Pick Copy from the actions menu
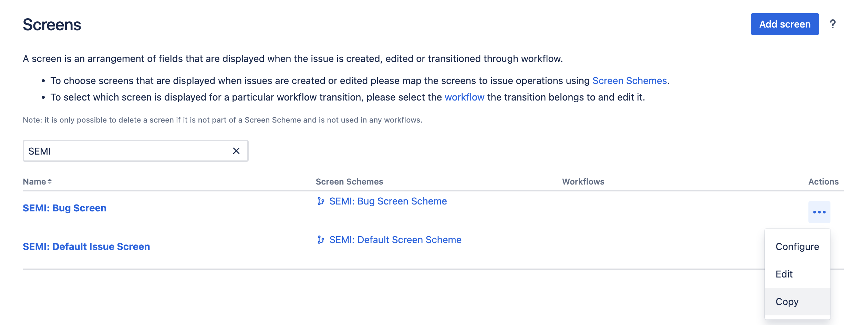This screenshot has height=325, width=868. click(x=787, y=302)
